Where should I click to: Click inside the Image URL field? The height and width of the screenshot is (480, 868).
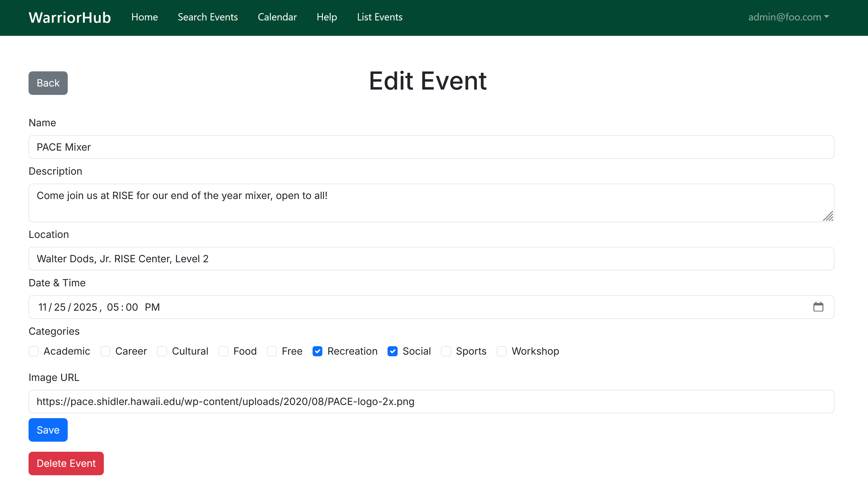(x=431, y=401)
